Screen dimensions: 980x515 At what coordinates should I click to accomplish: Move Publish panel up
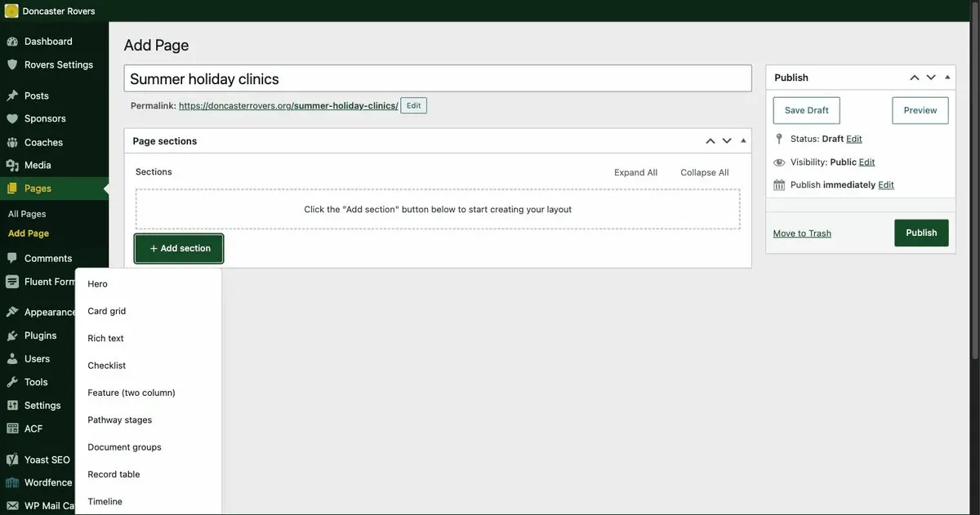[915, 78]
